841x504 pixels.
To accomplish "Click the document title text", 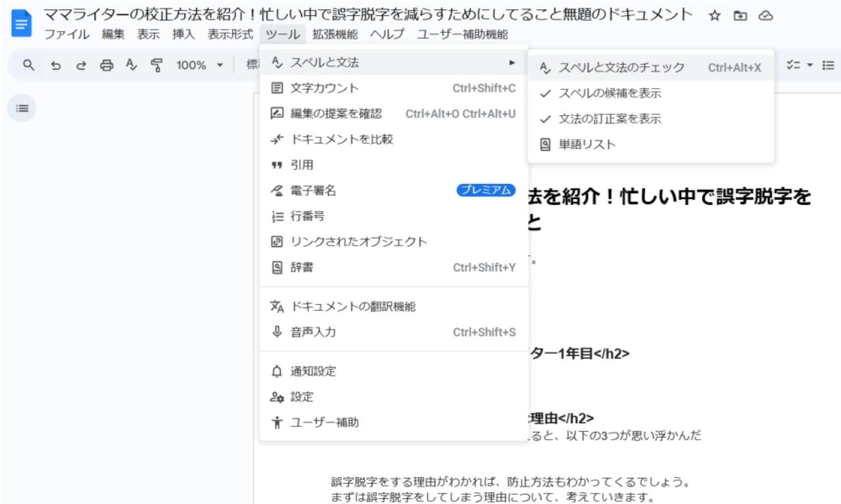I will [x=368, y=14].
